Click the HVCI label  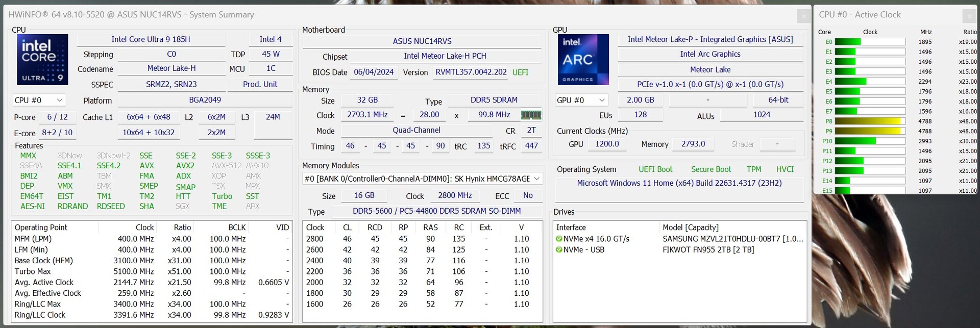785,169
